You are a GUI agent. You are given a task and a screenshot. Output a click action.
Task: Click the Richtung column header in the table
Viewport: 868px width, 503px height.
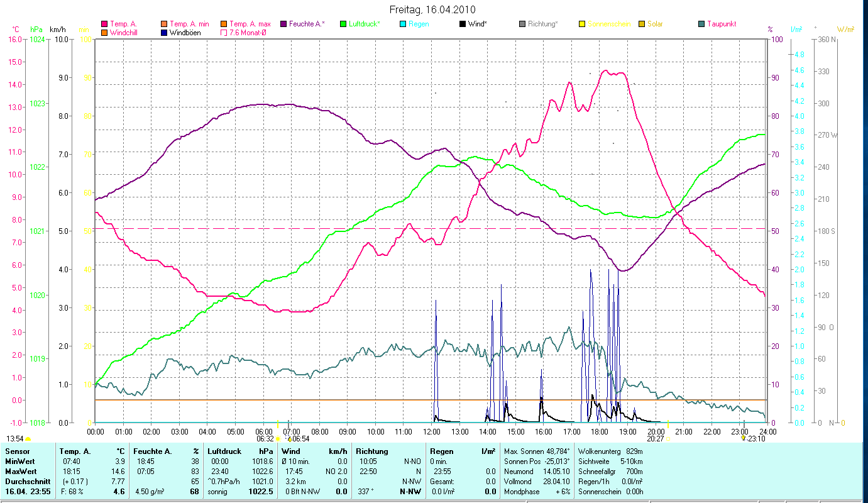coord(372,451)
